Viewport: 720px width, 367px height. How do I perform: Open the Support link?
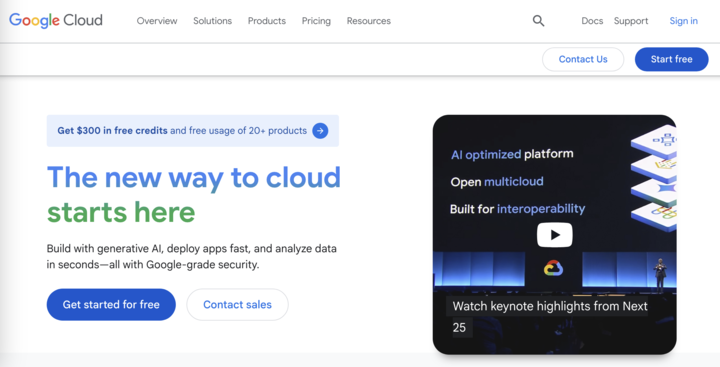click(631, 21)
